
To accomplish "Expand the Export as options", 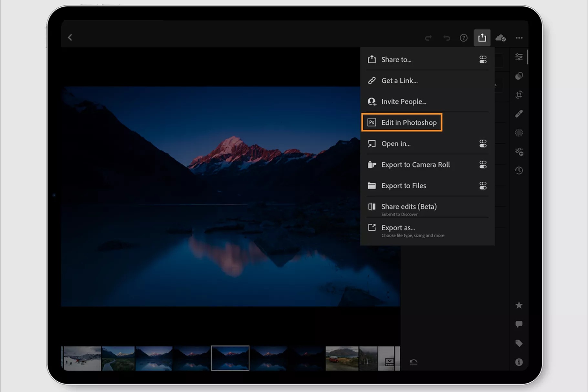I will click(398, 228).
